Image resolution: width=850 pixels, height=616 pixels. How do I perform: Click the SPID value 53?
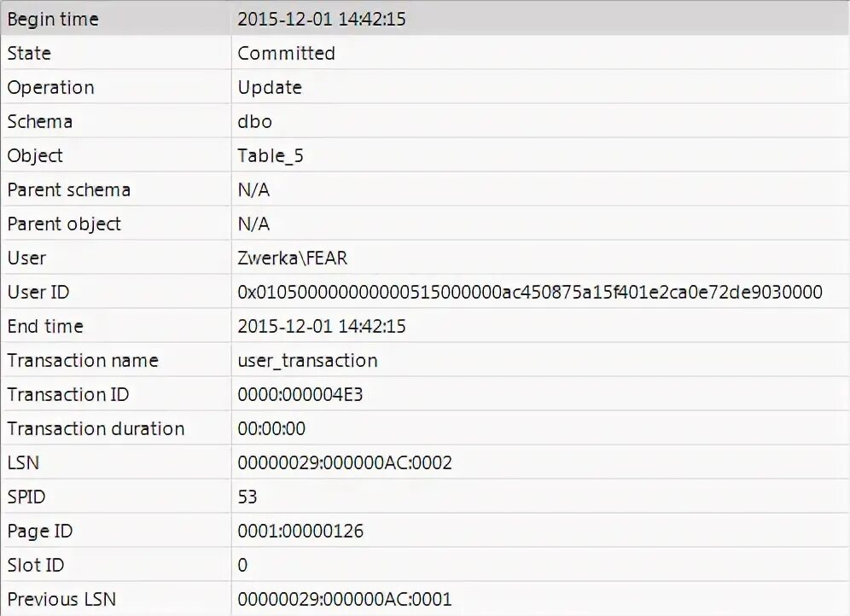click(247, 497)
